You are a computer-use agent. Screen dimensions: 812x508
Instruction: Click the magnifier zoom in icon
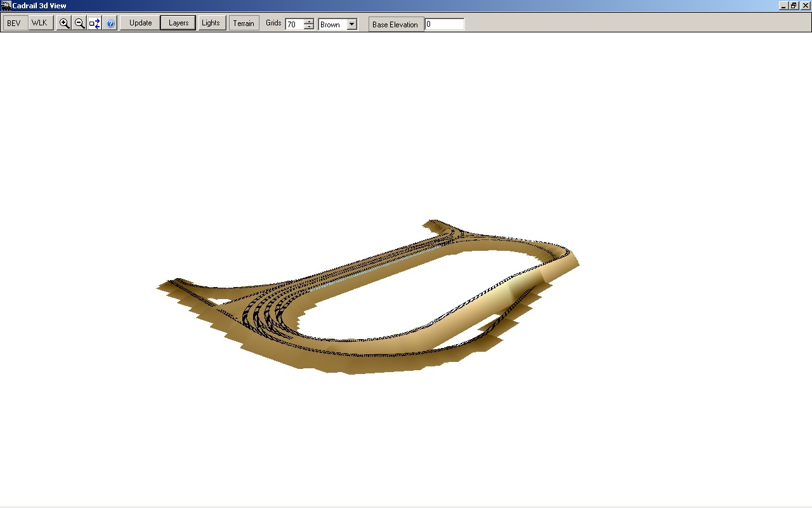[64, 23]
